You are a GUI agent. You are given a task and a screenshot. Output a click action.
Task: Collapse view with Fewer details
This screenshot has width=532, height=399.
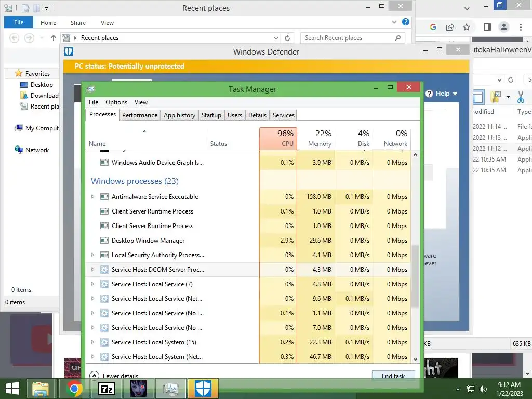tap(114, 376)
